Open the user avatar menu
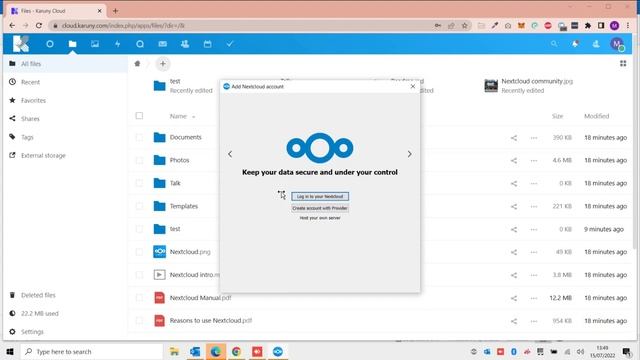The height and width of the screenshot is (360, 640). [617, 44]
